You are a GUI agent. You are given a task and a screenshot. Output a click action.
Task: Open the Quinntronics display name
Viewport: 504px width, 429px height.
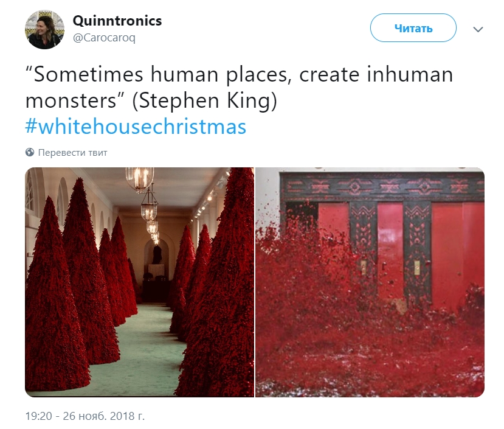click(117, 21)
